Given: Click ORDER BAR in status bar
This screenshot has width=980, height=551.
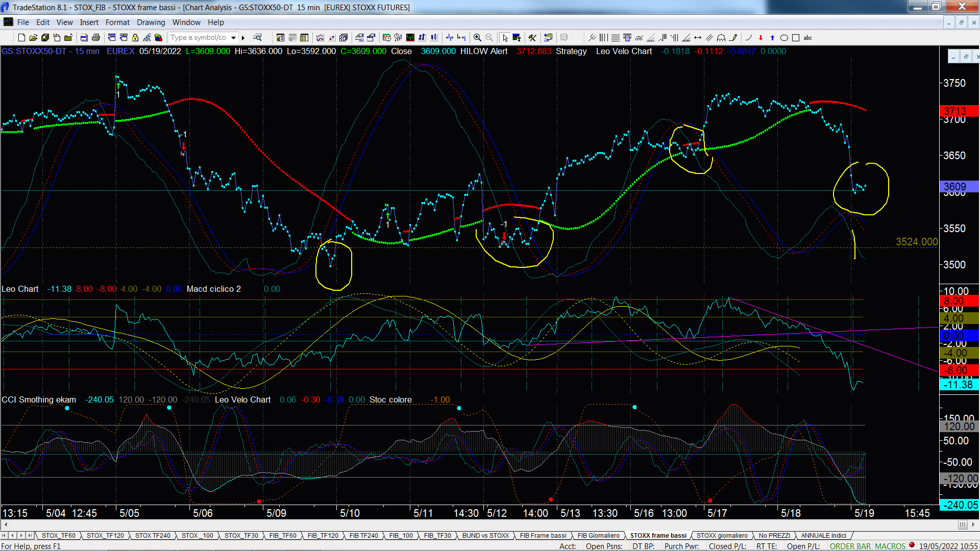Looking at the screenshot, I should tap(850, 546).
